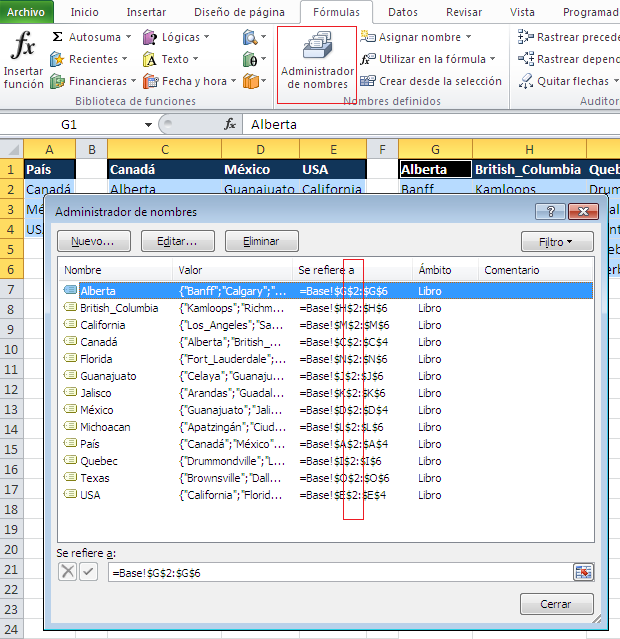This screenshot has width=620, height=639.
Task: Click the cancel X icon beside reference box
Action: [x=67, y=572]
